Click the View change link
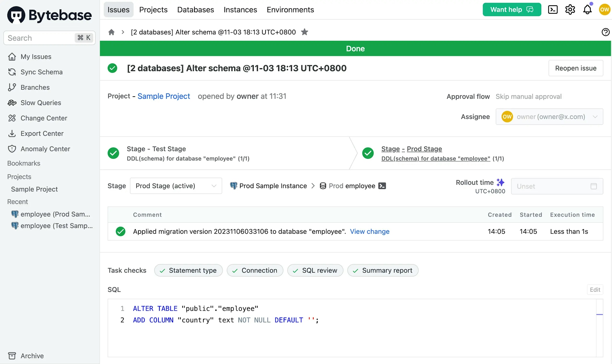This screenshot has width=612, height=364. pyautogui.click(x=369, y=231)
